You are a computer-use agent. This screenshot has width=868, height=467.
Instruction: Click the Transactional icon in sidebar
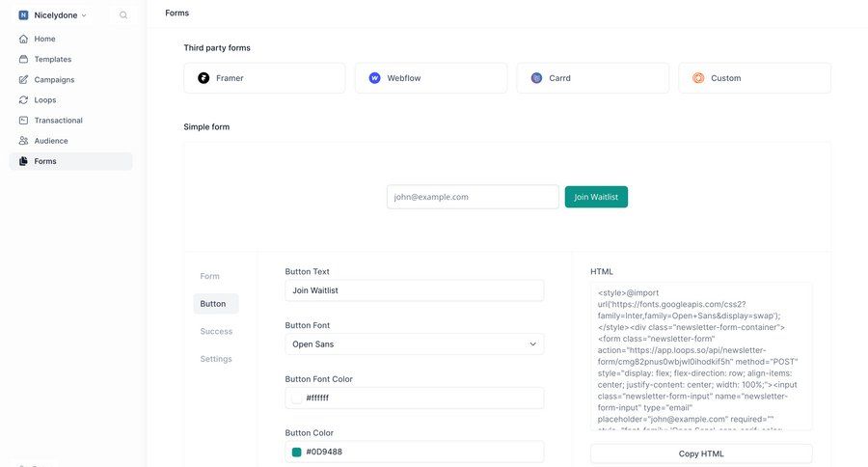pos(24,121)
